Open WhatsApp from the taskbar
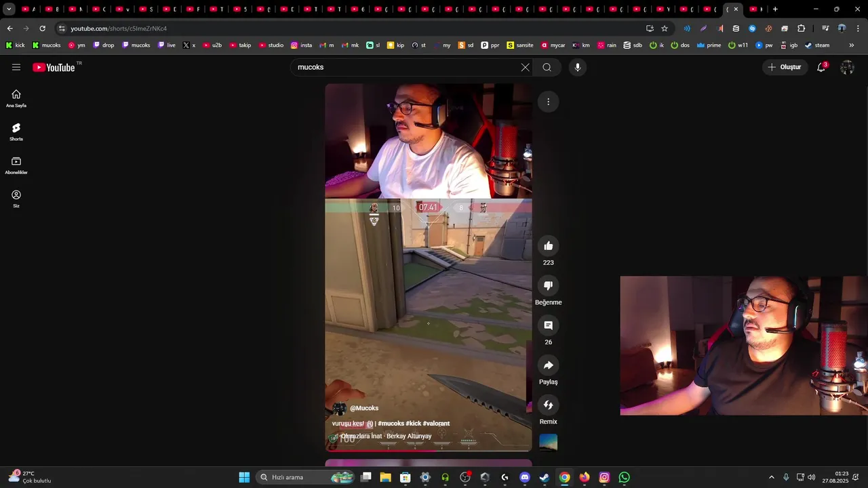This screenshot has height=488, width=868. [x=624, y=477]
